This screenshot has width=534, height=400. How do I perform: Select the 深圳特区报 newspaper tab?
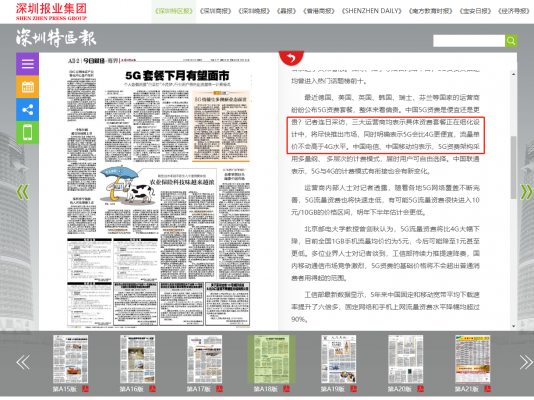tap(174, 11)
